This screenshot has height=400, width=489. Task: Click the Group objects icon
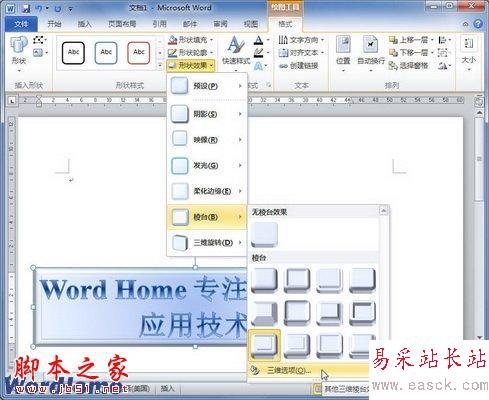(x=443, y=53)
